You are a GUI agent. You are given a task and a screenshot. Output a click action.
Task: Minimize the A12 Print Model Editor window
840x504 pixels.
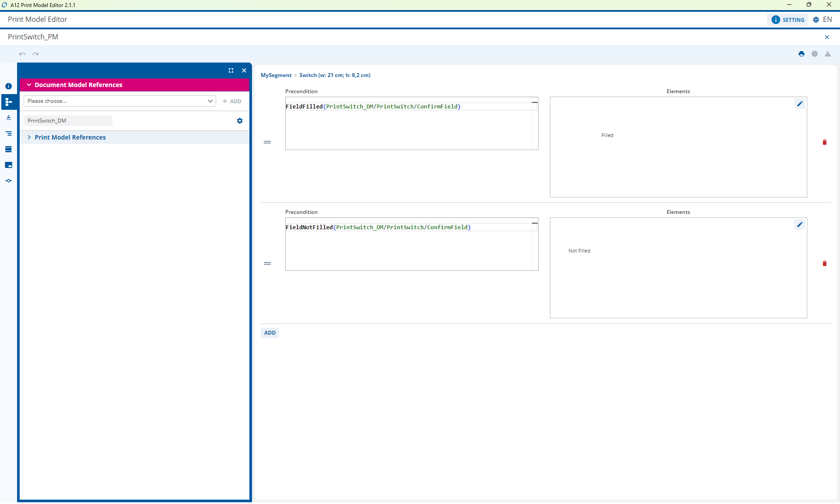pyautogui.click(x=789, y=5)
